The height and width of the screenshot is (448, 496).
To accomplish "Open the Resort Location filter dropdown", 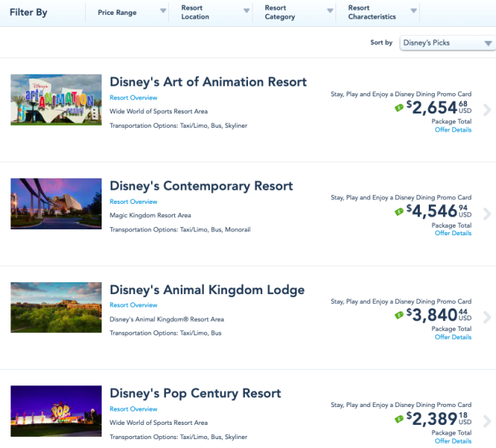I will coord(214,13).
